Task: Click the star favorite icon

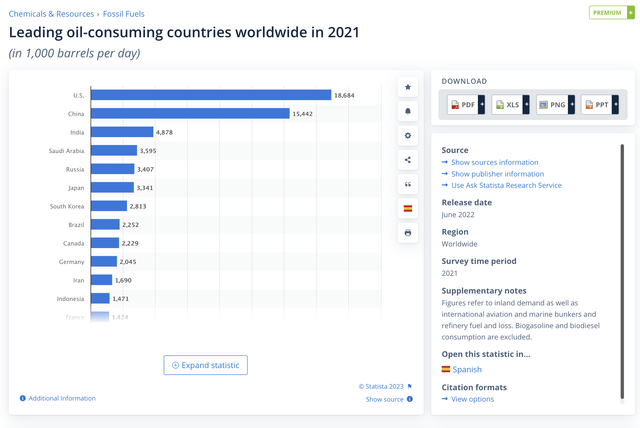Action: [x=408, y=87]
